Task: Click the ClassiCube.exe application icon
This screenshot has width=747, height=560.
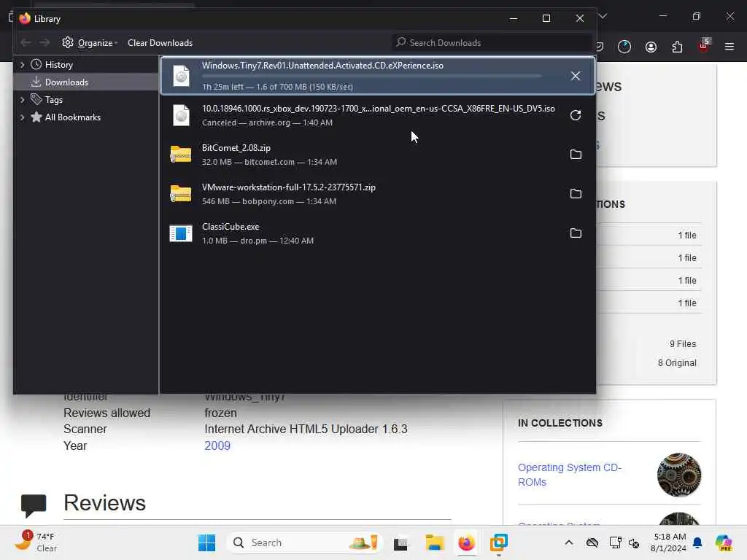Action: [x=181, y=233]
